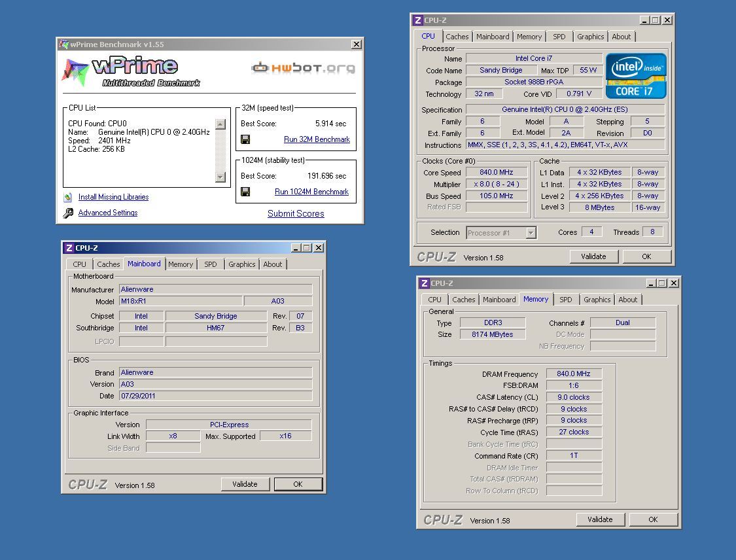Click Validate in the Memory window

click(600, 519)
